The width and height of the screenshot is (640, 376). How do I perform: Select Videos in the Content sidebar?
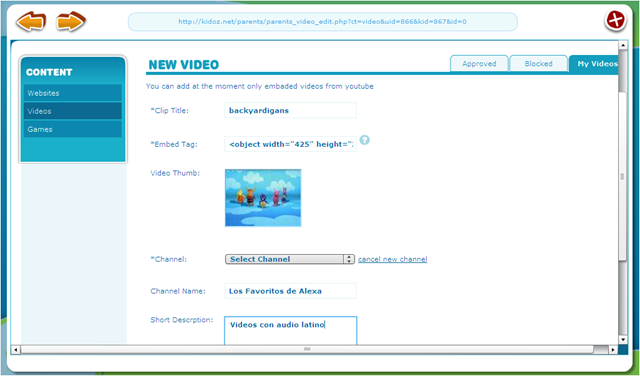click(73, 111)
